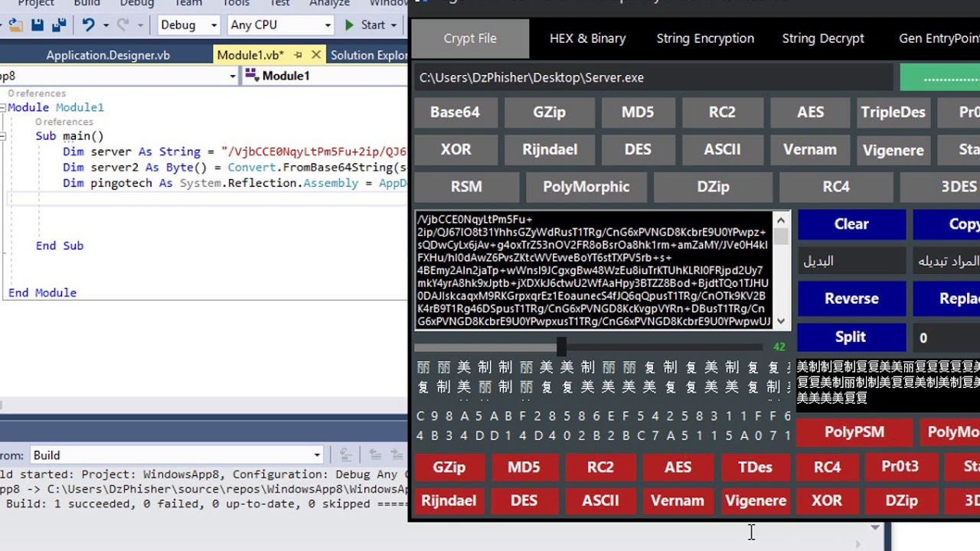This screenshot has width=980, height=551.
Task: Click the Save icon in Visual Studio toolbar
Action: pyautogui.click(x=37, y=25)
